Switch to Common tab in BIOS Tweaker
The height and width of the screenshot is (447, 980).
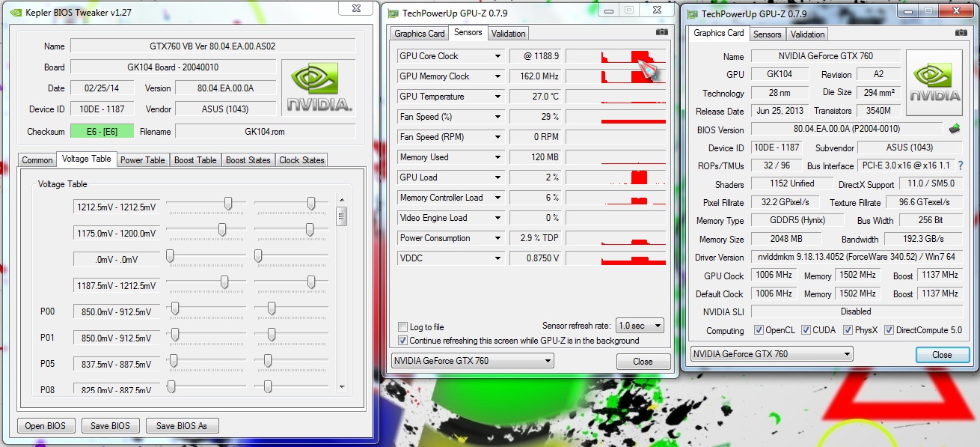[x=37, y=160]
